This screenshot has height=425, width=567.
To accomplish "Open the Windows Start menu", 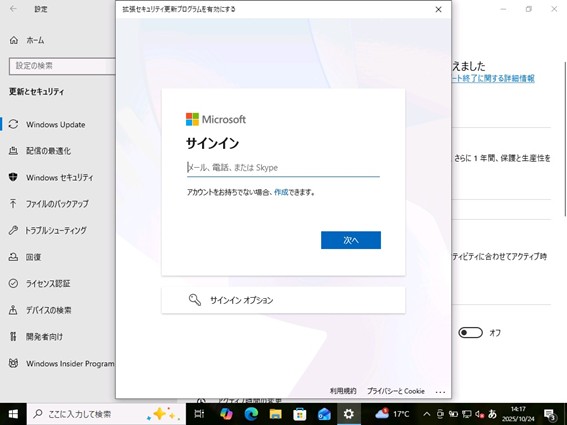I will [13, 414].
